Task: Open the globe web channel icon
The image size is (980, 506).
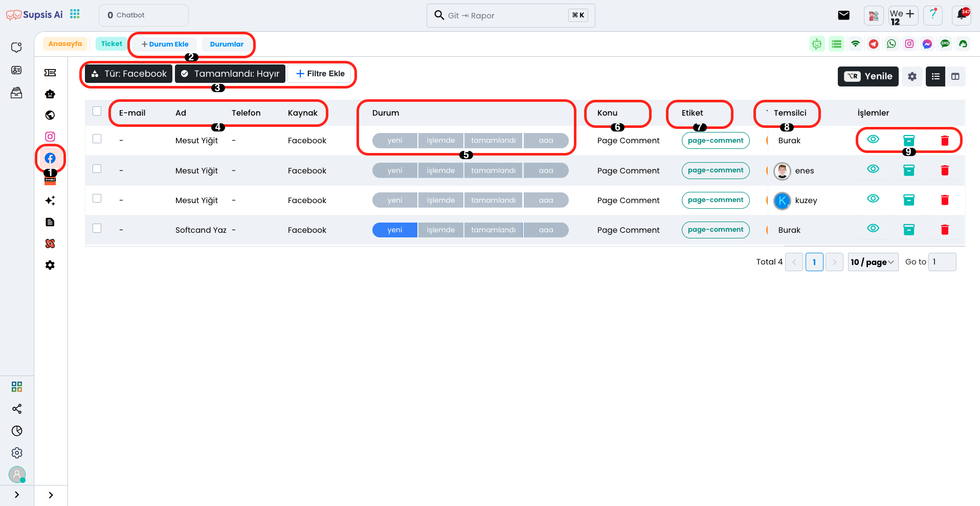Action: 50,115
